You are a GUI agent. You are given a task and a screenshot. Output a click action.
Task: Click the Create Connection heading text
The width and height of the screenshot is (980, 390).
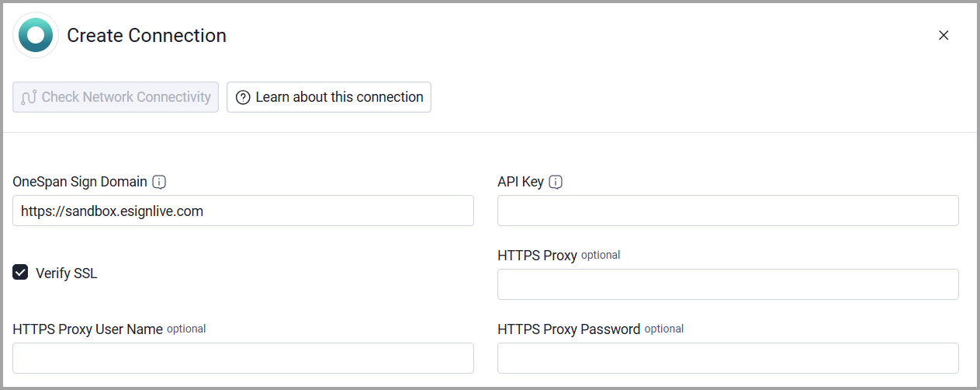coord(147,36)
